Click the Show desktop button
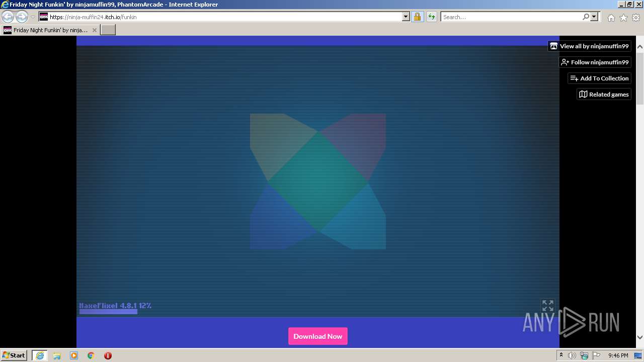Screen dimensions: 644x362 639,355
